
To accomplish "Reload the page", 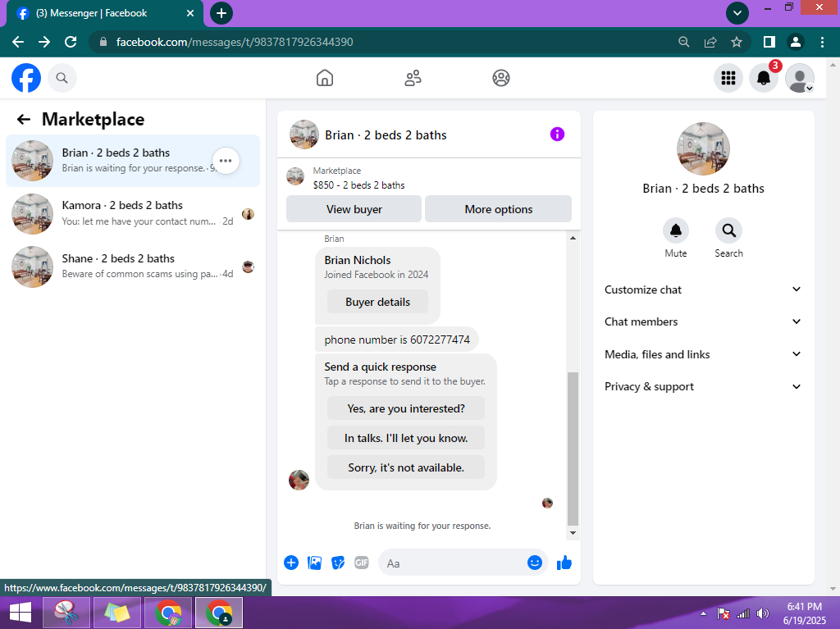I will (71, 42).
